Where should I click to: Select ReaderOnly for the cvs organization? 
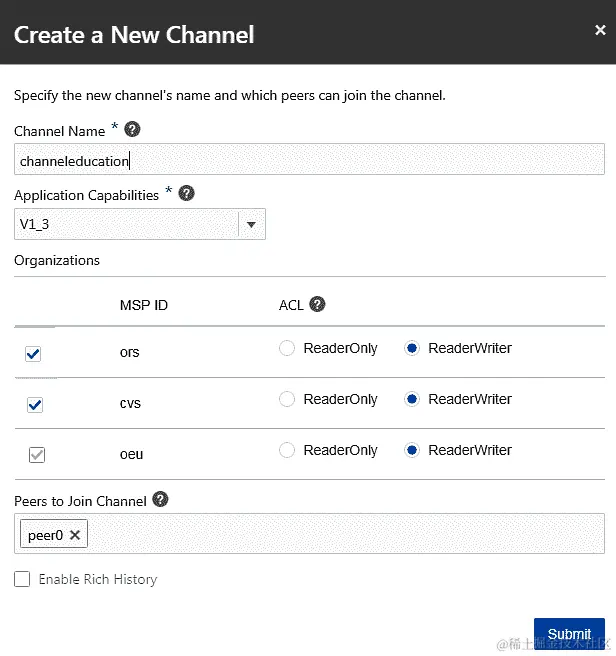287,399
